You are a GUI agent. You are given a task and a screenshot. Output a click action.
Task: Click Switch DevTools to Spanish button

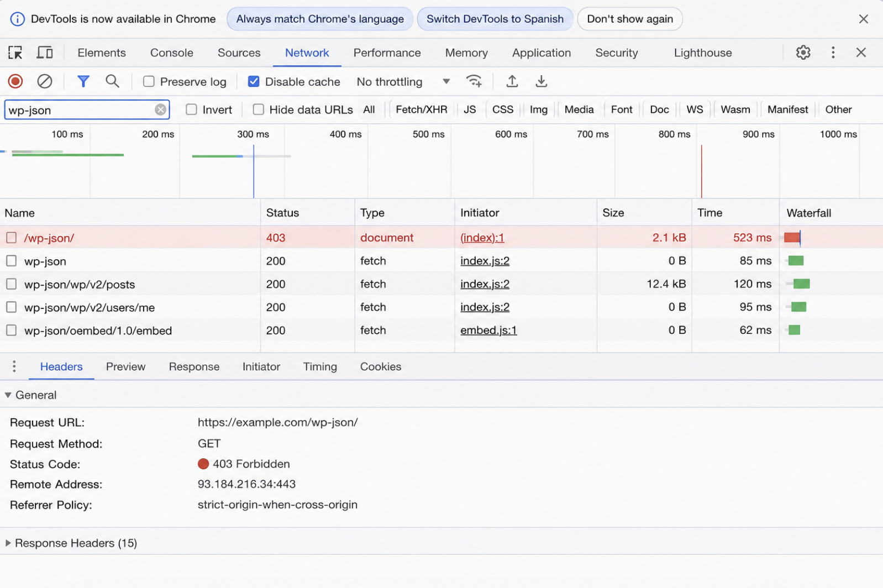point(495,19)
